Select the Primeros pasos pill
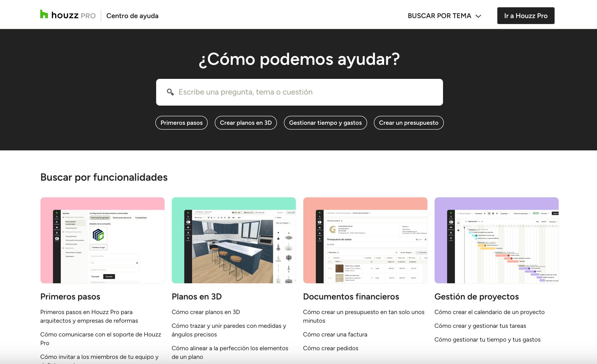Viewport: 597px width, 364px height. (181, 123)
